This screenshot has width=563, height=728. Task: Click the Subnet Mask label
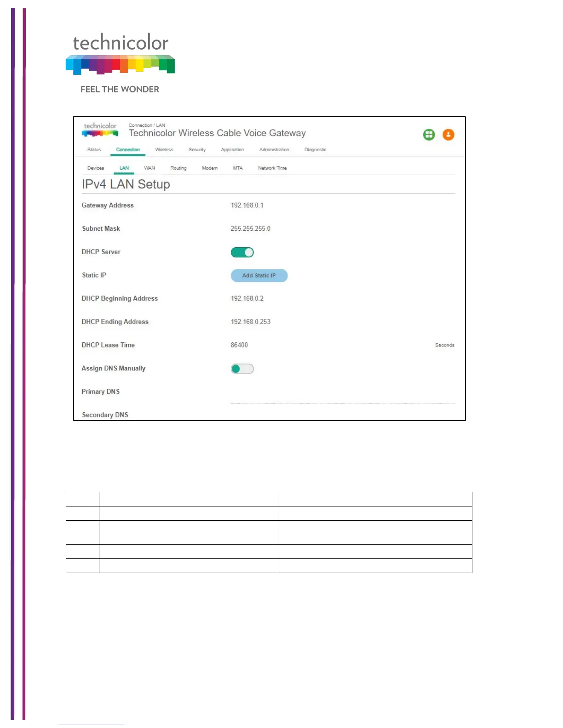101,228
